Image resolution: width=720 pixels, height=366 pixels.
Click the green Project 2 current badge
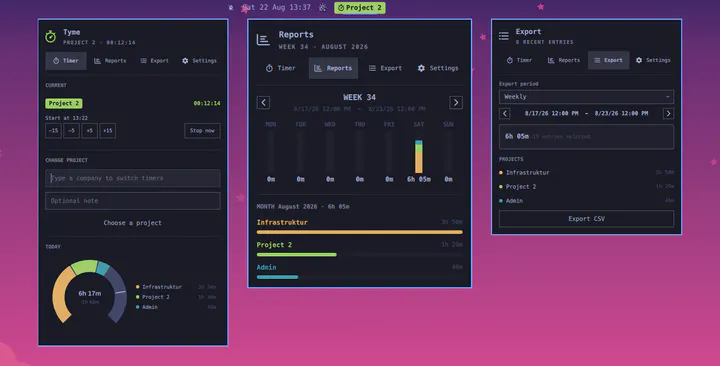(64, 103)
